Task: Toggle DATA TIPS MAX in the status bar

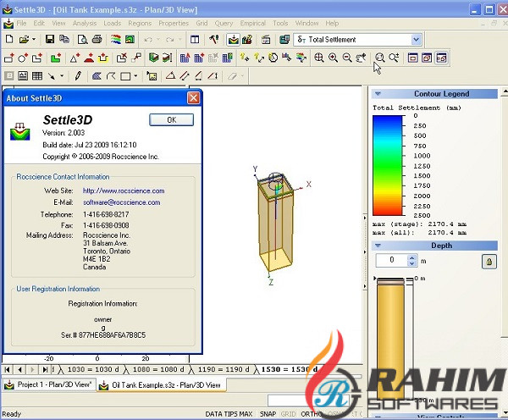Action: coord(229,414)
